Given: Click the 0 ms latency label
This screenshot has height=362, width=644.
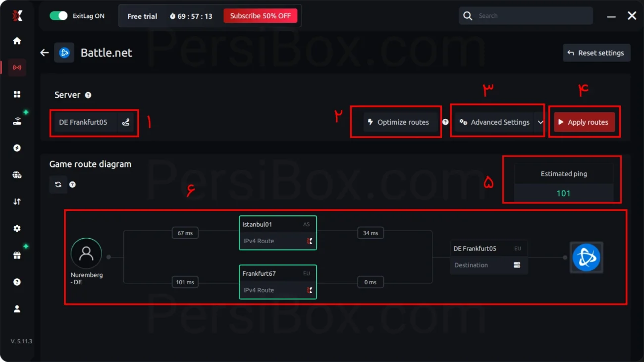Looking at the screenshot, I should click(371, 282).
